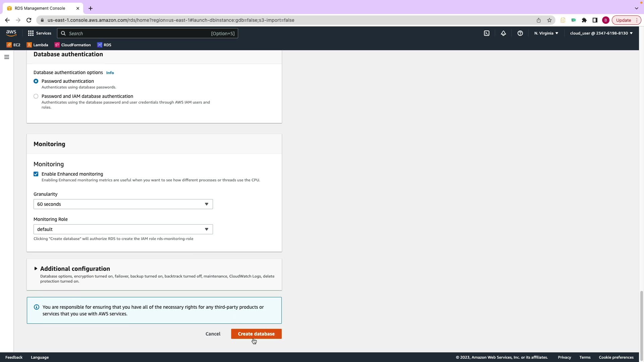Select Password and IAM database authentication

click(x=36, y=96)
